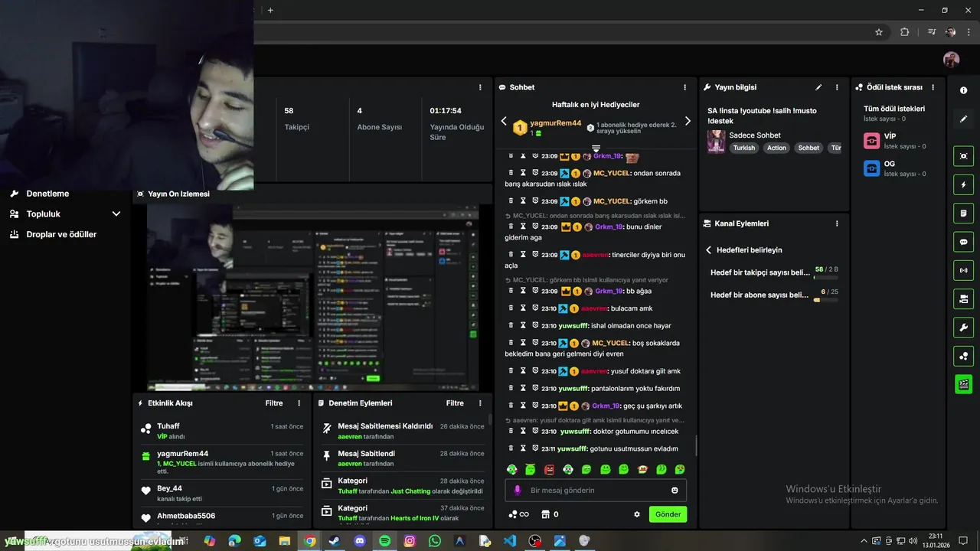The width and height of the screenshot is (980, 551).
Task: Click the OG reward blue icon
Action: click(x=871, y=168)
